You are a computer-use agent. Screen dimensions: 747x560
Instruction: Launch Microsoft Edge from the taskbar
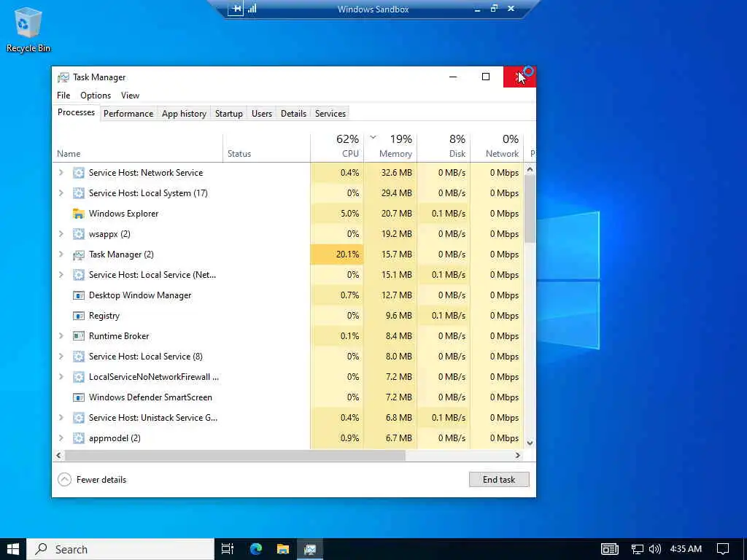(x=256, y=549)
